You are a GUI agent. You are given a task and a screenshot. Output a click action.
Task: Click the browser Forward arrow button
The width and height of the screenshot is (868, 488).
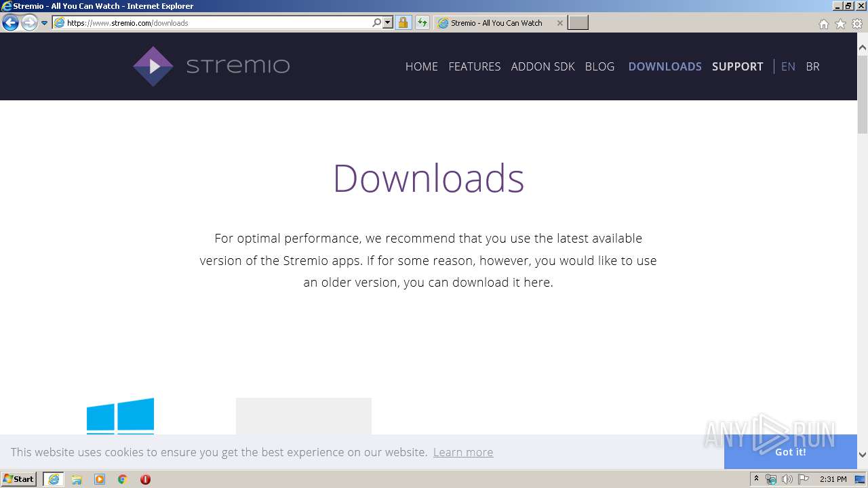tap(28, 23)
